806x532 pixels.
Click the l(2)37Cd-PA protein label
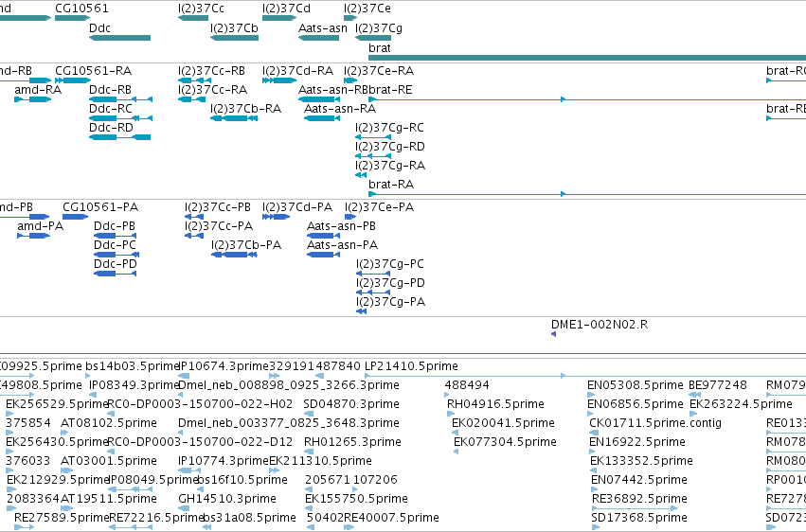297,207
